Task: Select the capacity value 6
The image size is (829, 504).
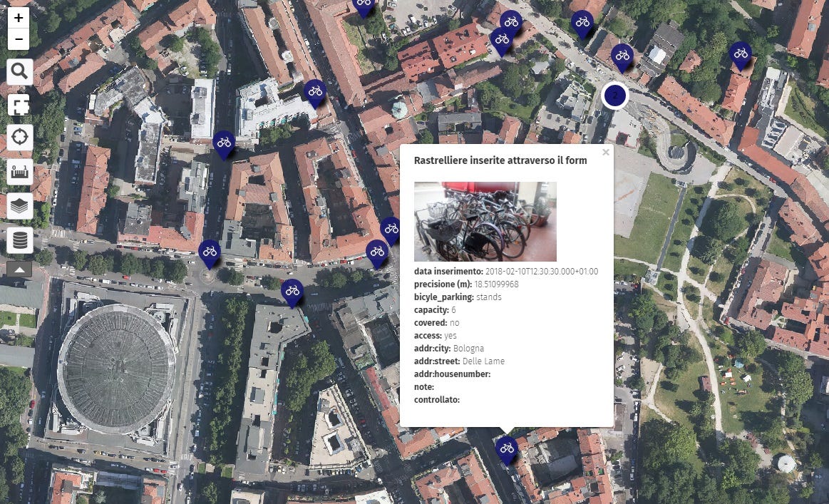Action: pos(453,310)
